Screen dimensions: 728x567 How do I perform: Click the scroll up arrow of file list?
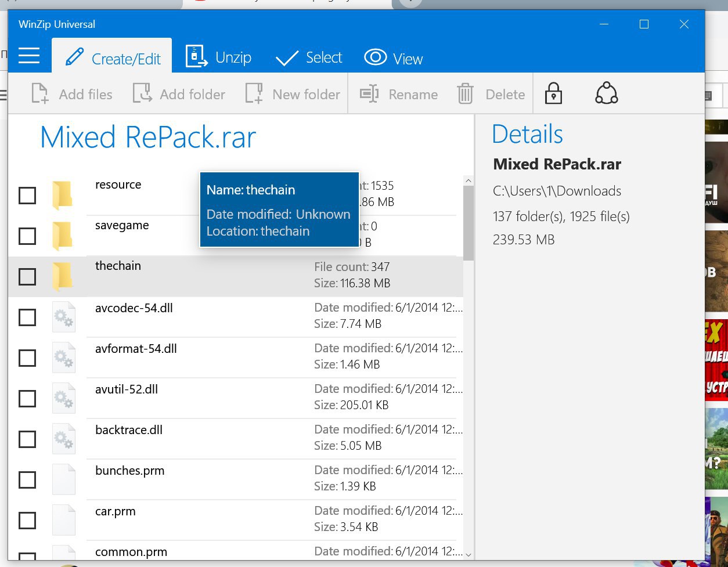coord(468,181)
